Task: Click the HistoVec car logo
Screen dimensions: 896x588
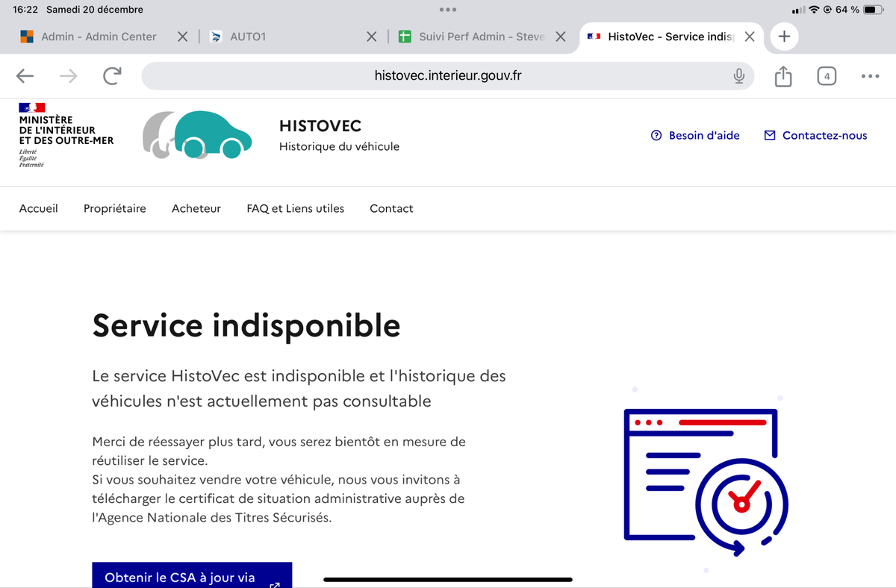Action: click(x=197, y=135)
